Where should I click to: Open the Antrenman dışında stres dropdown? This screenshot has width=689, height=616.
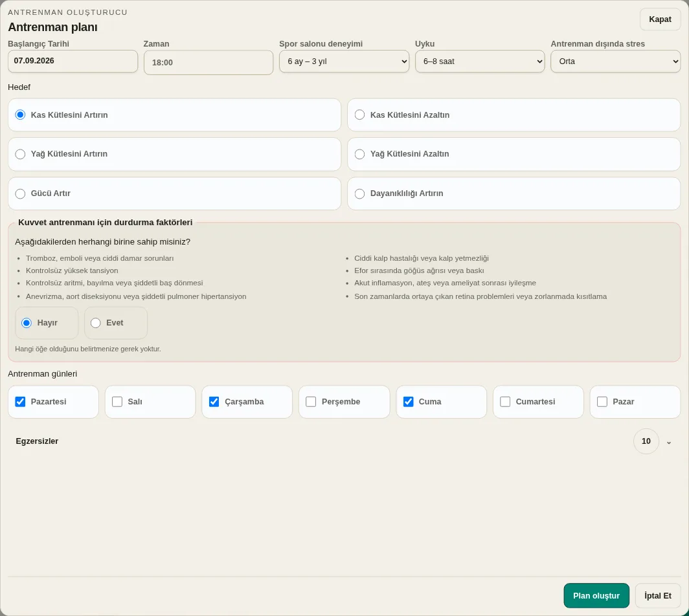tap(616, 61)
